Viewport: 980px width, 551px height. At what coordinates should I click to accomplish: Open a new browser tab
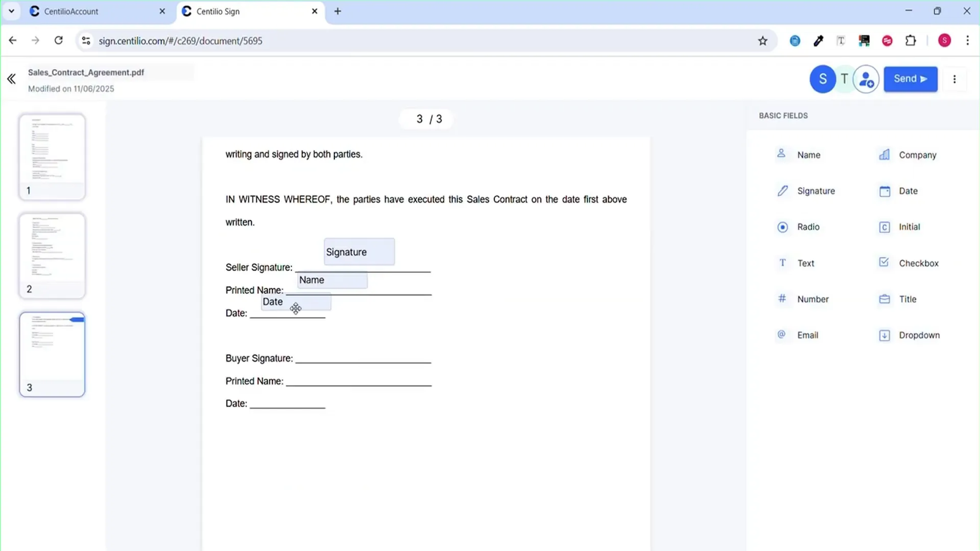(x=337, y=11)
